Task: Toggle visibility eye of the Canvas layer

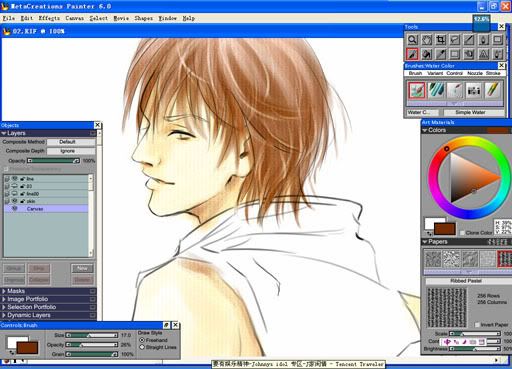Action: point(15,209)
